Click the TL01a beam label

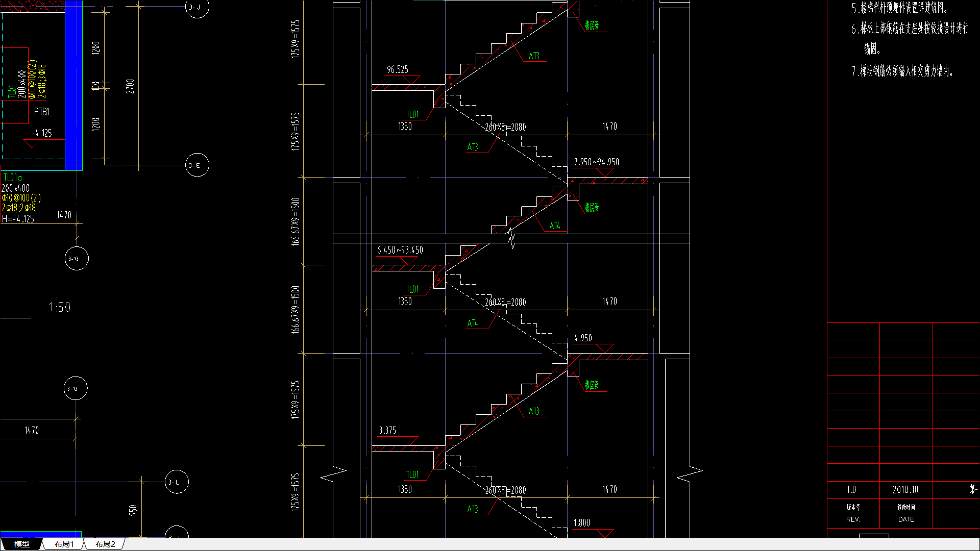tap(13, 178)
